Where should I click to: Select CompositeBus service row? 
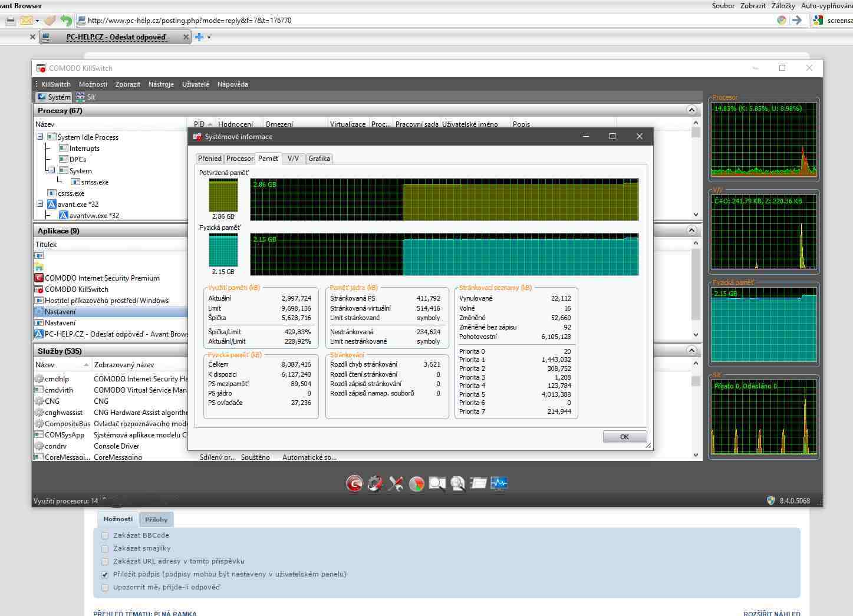coord(111,424)
